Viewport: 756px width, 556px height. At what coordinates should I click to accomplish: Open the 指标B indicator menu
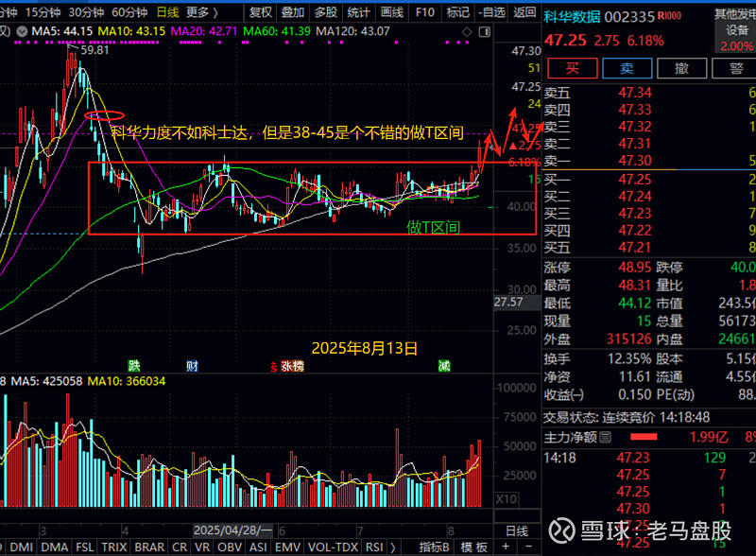pos(434,547)
